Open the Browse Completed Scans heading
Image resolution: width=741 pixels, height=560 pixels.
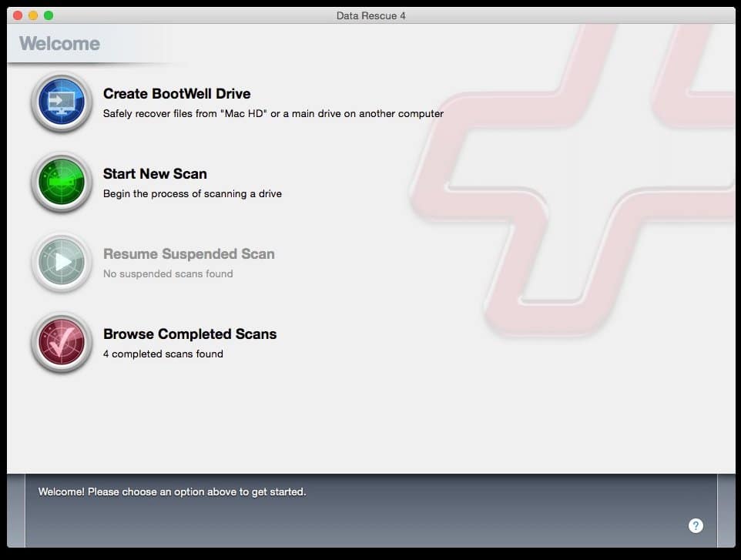190,334
